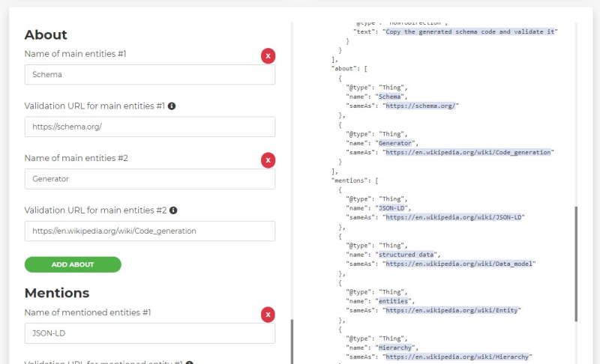Click the JSON-LD Wikipedia sameAs URL in code
This screenshot has height=364, width=600.
pos(454,217)
